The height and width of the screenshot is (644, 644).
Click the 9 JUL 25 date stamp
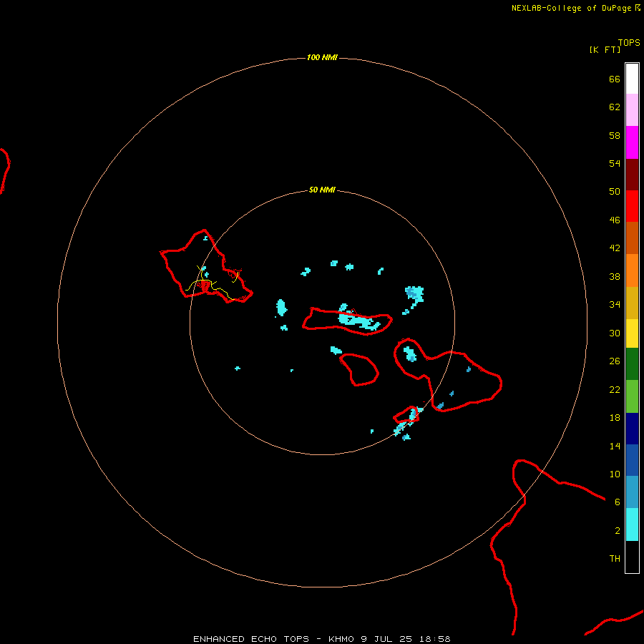tap(386, 639)
